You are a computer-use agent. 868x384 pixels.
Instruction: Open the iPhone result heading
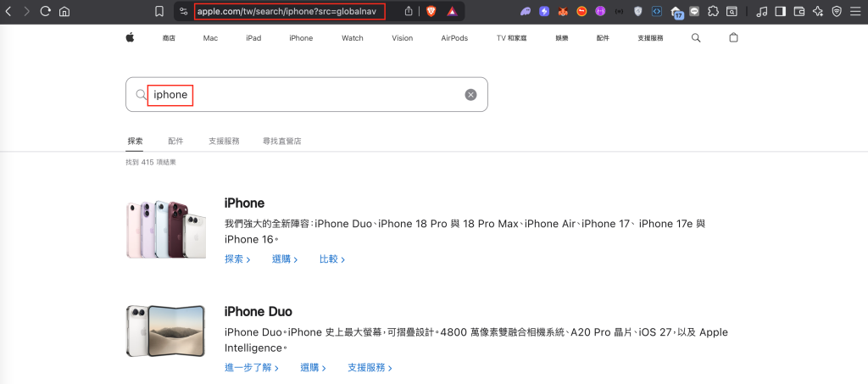[x=244, y=203]
